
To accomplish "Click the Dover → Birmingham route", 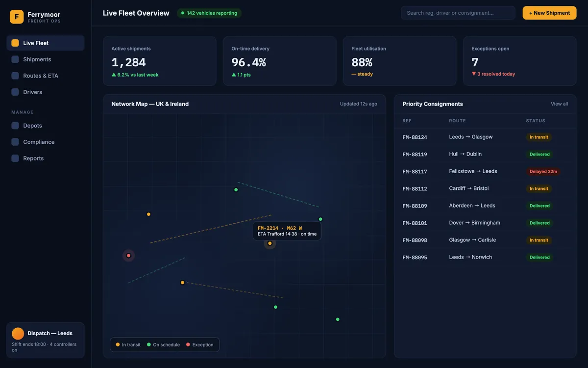I will 475,223.
